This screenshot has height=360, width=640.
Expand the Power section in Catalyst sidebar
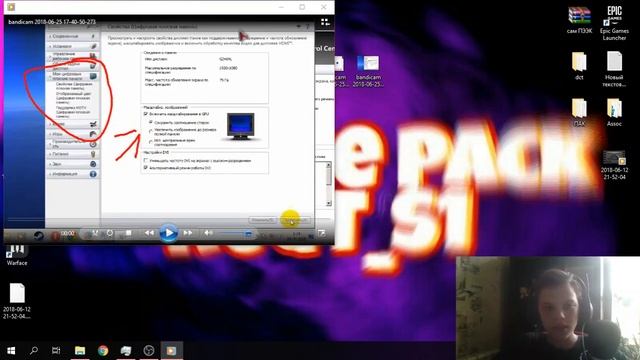pyautogui.click(x=73, y=154)
